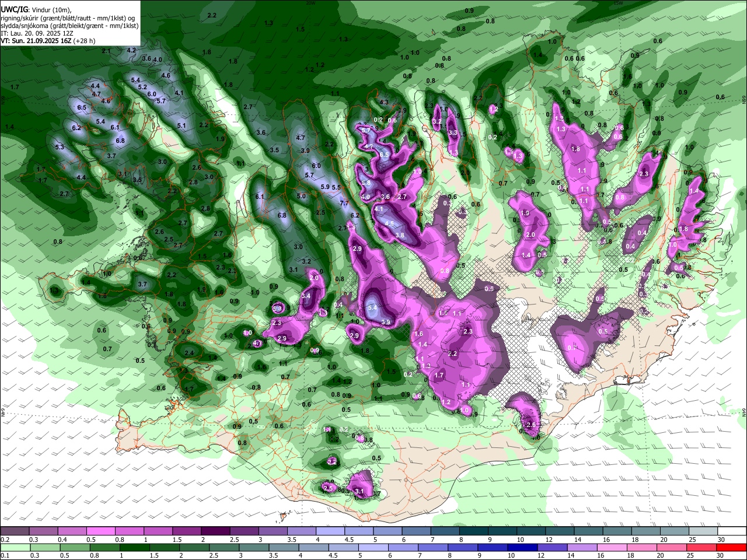Pick the light grey snow-scale swatch at 25
The height and width of the screenshot is (560, 747).
click(x=703, y=531)
